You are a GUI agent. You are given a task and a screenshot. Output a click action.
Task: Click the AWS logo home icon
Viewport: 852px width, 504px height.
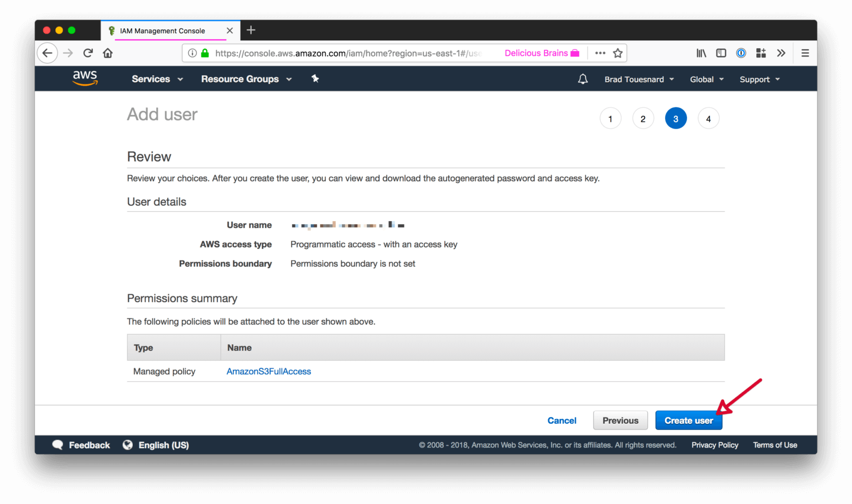pos(85,79)
